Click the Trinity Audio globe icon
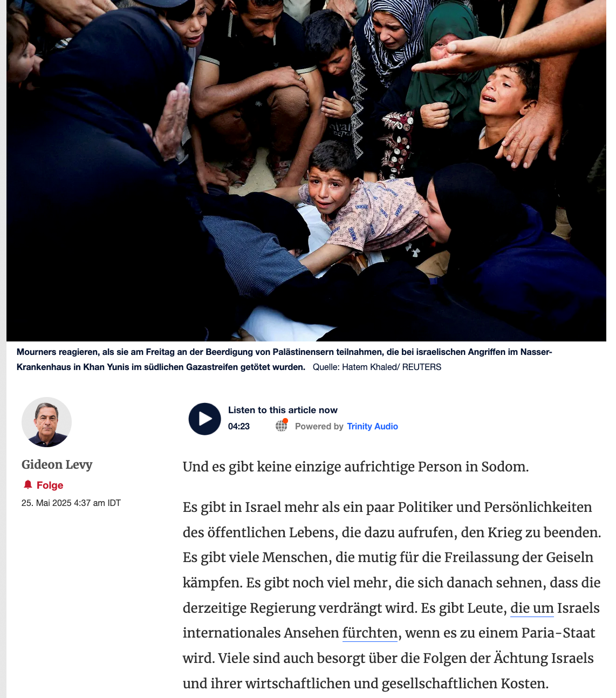Viewport: 616px width, 698px height. click(282, 426)
